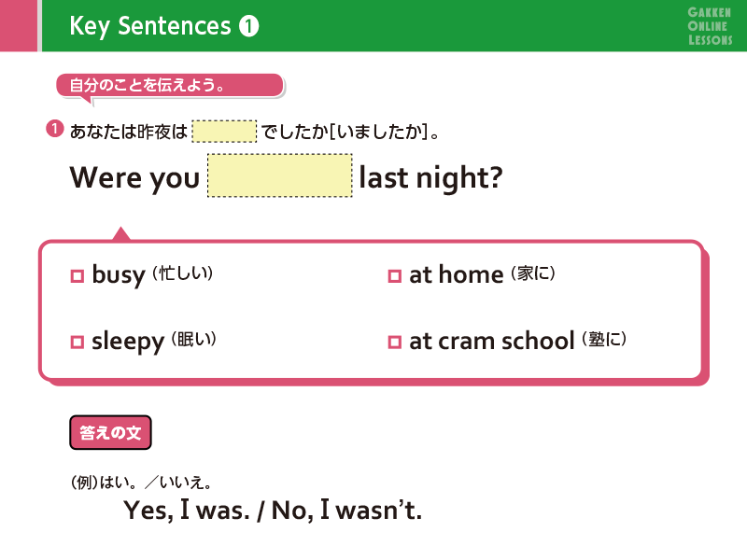The image size is (747, 560).
Task: Click the words last night?
Action: pyautogui.click(x=430, y=177)
